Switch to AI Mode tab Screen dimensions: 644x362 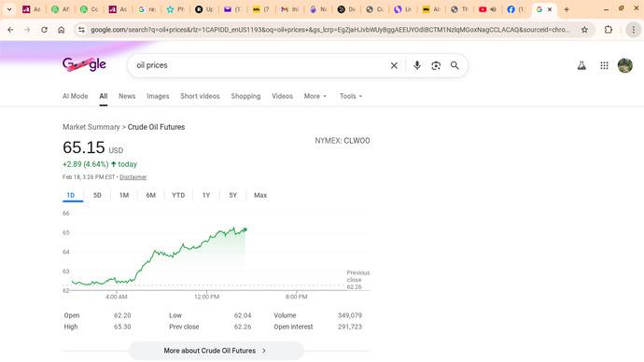click(76, 96)
